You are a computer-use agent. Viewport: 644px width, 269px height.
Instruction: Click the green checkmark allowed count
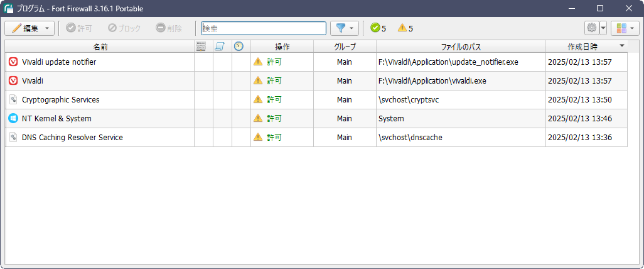pyautogui.click(x=378, y=28)
